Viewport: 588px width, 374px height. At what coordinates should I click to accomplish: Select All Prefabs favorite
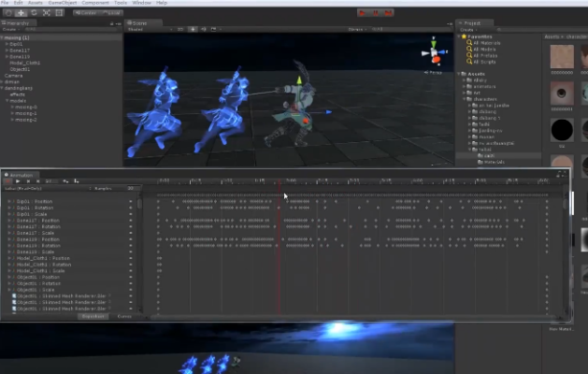tap(485, 56)
